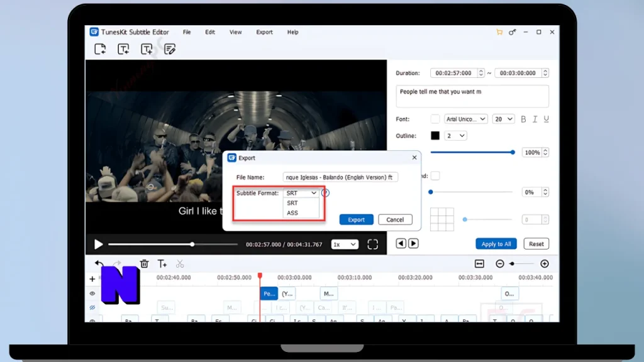
Task: Open the 1x playback speed dropdown
Action: [x=344, y=244]
